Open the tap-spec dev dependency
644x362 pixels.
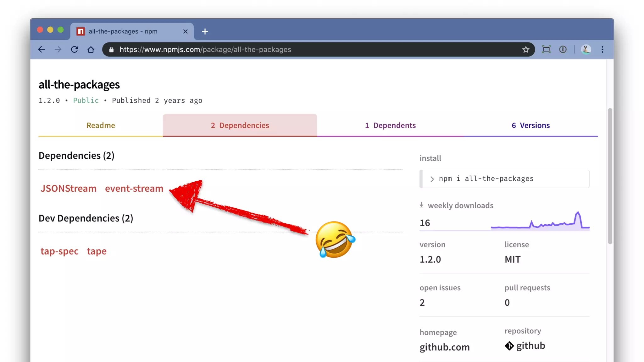pyautogui.click(x=59, y=251)
